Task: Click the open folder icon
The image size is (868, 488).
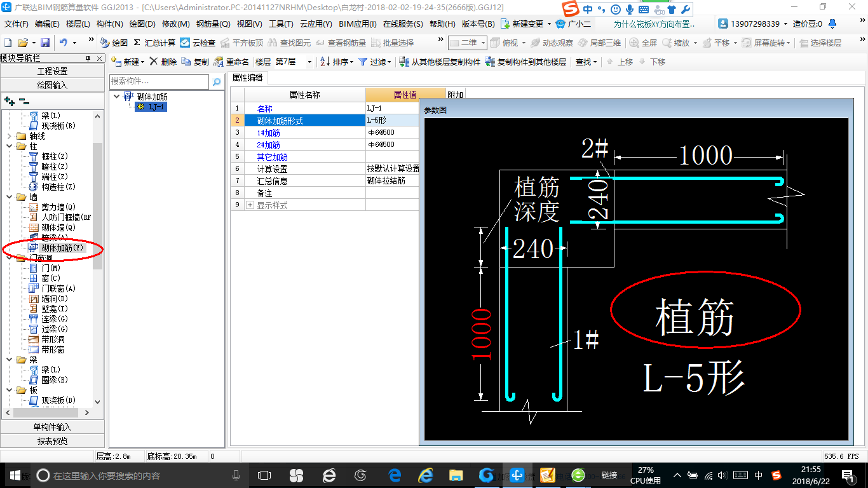Action: (22, 43)
